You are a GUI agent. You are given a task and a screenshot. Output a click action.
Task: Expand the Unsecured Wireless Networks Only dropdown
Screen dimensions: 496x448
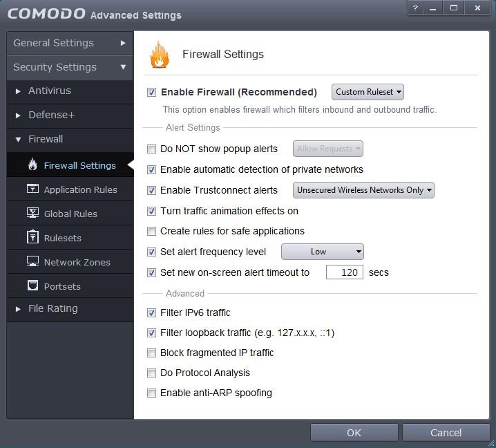point(363,190)
